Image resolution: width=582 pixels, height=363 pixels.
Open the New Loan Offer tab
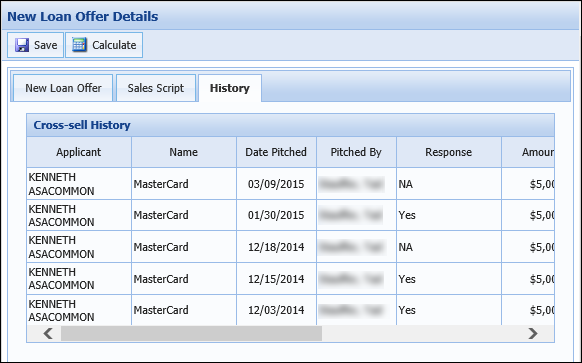(x=63, y=88)
